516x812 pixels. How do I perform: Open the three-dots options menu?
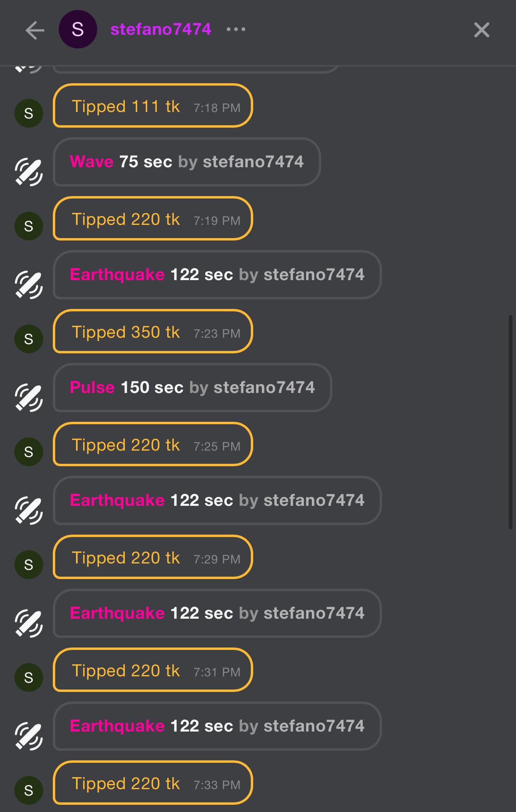coord(236,29)
